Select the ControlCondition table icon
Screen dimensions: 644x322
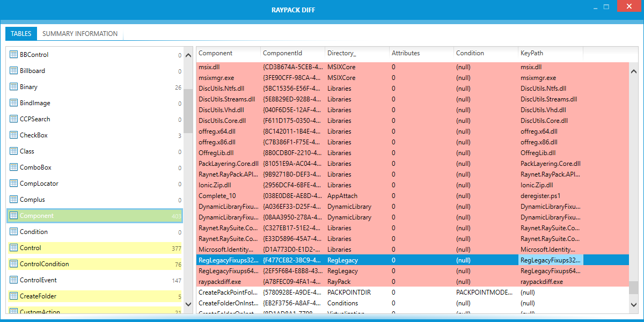(14, 264)
